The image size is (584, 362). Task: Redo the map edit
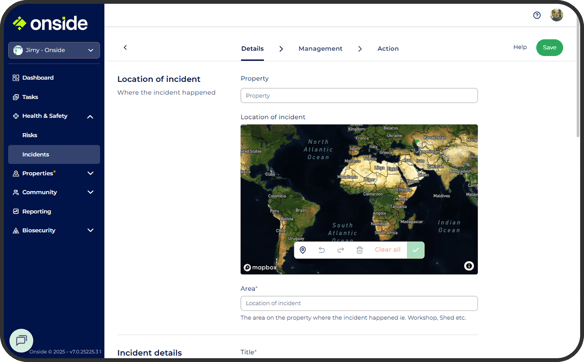[x=340, y=250]
